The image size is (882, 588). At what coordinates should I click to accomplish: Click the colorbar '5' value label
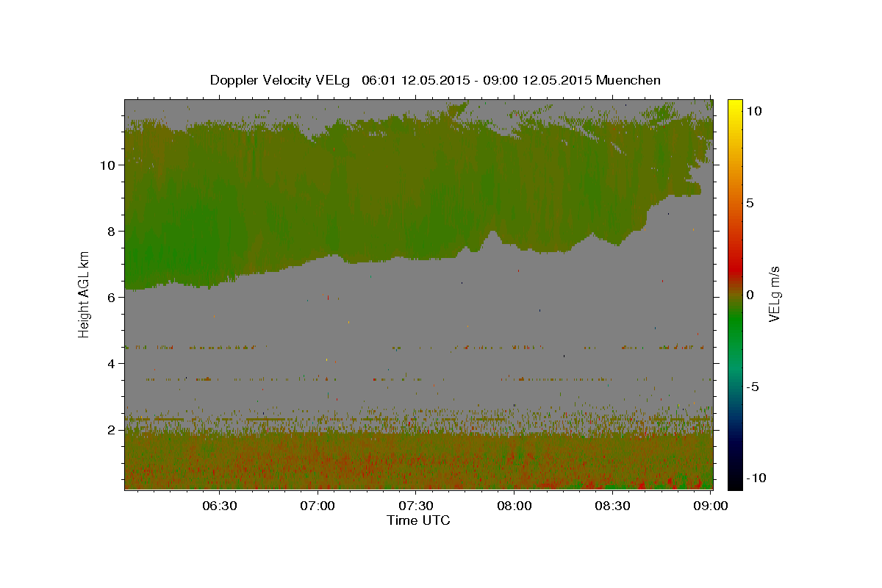pos(750,203)
